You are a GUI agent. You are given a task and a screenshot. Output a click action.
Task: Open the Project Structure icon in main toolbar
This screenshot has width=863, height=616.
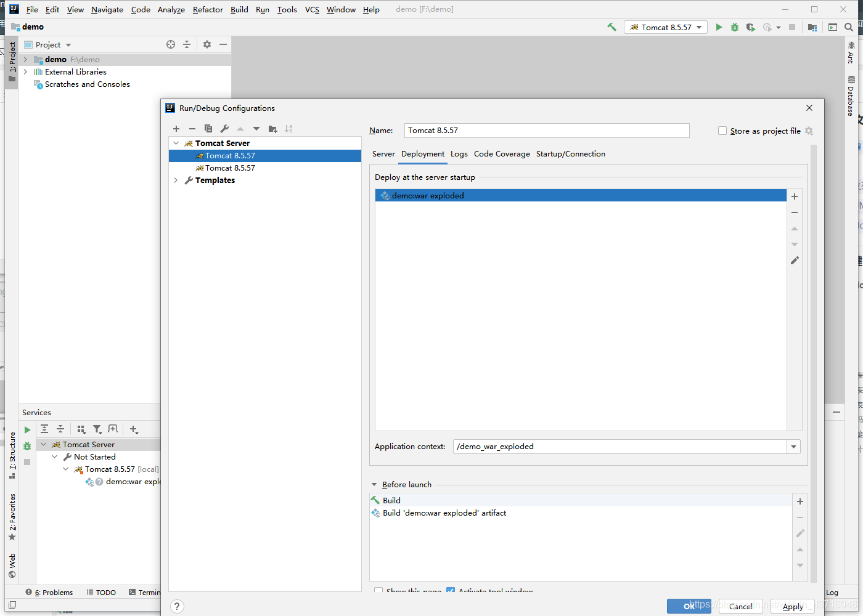812,27
